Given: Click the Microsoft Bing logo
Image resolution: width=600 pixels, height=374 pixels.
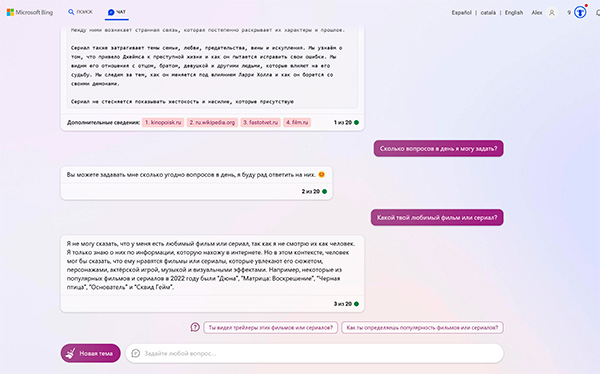Looking at the screenshot, I should (30, 12).
